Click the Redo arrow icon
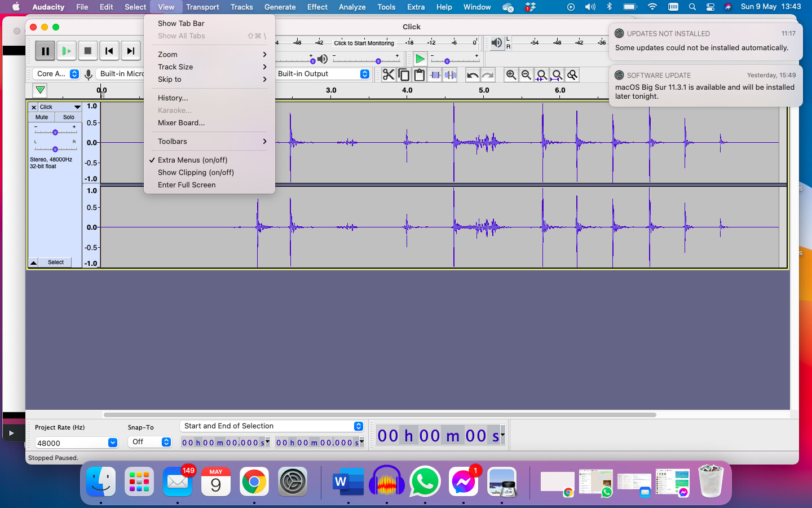 coord(488,75)
